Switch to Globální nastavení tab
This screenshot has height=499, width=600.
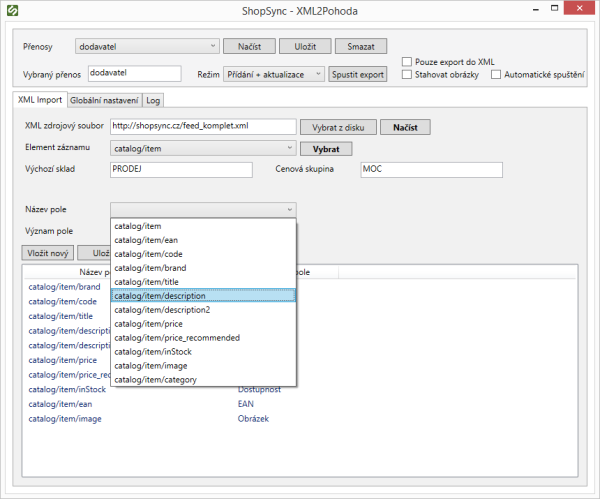(x=105, y=100)
